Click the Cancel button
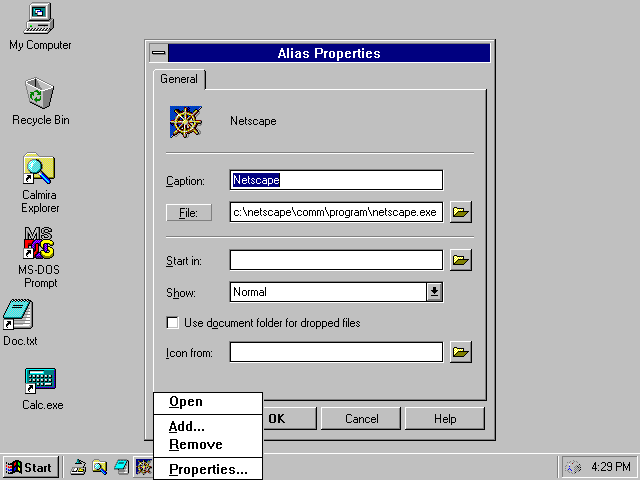 tap(361, 419)
